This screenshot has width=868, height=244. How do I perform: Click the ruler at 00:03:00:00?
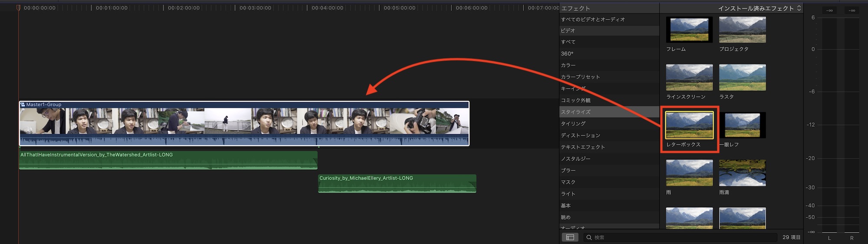tap(255, 8)
